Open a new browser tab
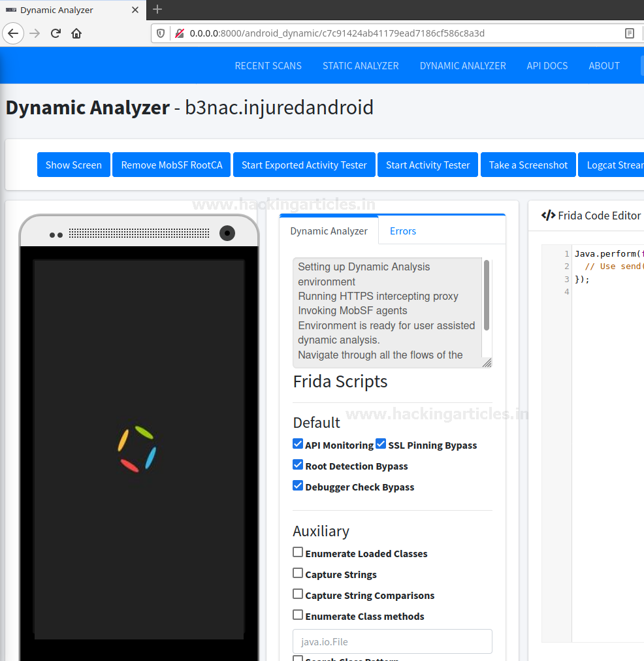Screen dimensions: 644x661 click(x=157, y=9)
